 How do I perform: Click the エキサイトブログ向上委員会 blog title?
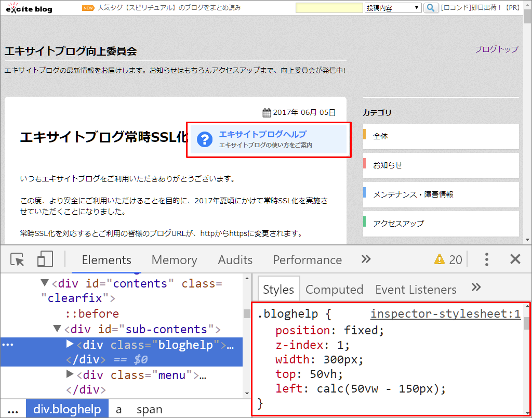71,51
